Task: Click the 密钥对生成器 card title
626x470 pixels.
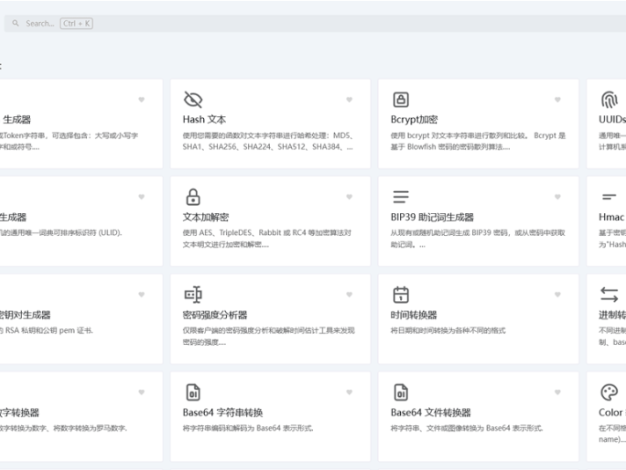Action: tap(25, 315)
